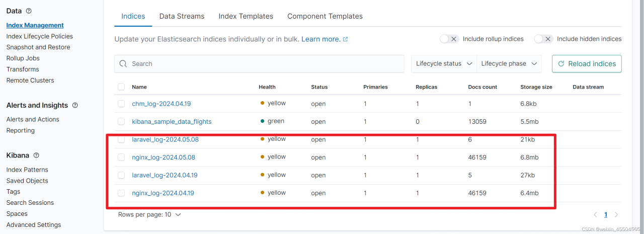Click the external link icon after Learn more
This screenshot has height=234, width=644.
[x=345, y=39]
